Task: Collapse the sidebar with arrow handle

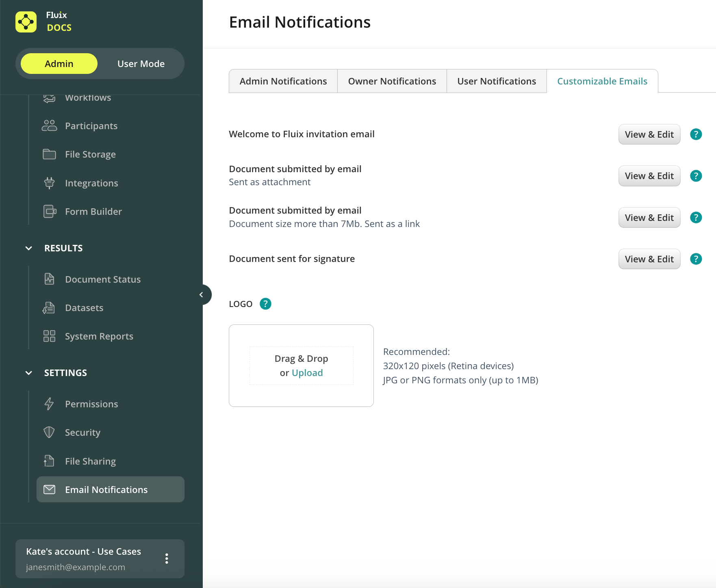Action: (x=202, y=295)
